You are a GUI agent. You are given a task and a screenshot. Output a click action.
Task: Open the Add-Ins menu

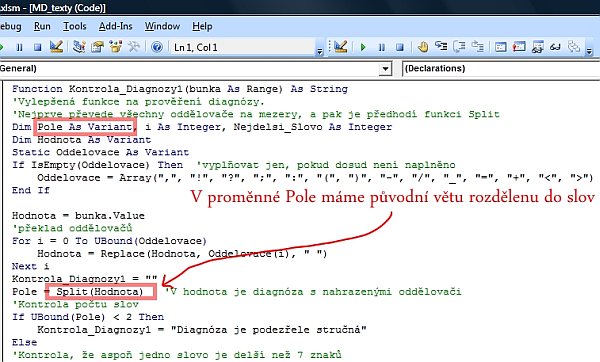click(116, 26)
